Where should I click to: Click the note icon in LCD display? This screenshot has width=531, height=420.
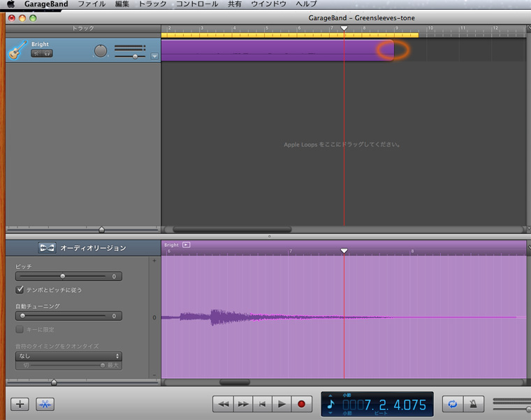pyautogui.click(x=331, y=404)
